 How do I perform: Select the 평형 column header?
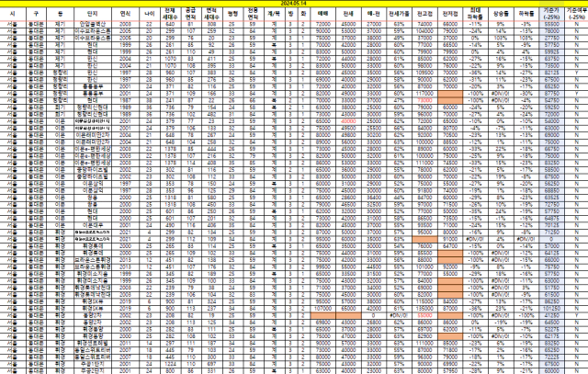[232, 14]
